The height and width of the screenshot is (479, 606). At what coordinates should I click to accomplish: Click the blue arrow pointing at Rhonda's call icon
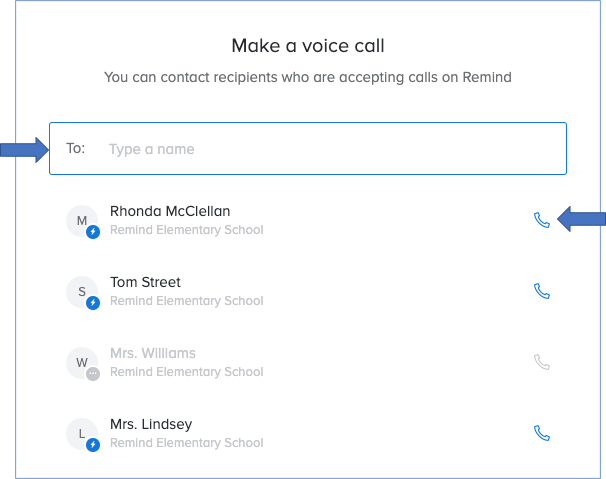(x=581, y=218)
